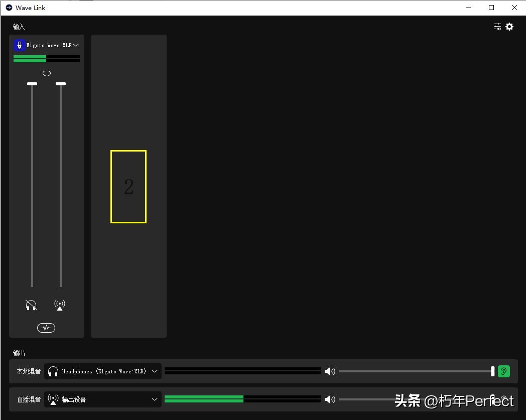This screenshot has height=420, width=526.
Task: Open Wave Link settings gear
Action: click(509, 27)
